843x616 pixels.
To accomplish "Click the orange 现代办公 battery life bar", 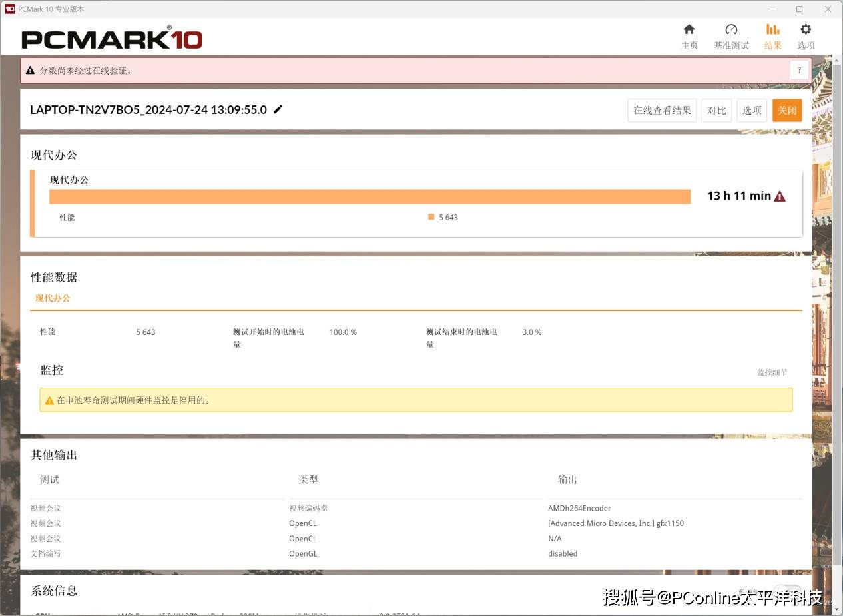I will [x=370, y=196].
